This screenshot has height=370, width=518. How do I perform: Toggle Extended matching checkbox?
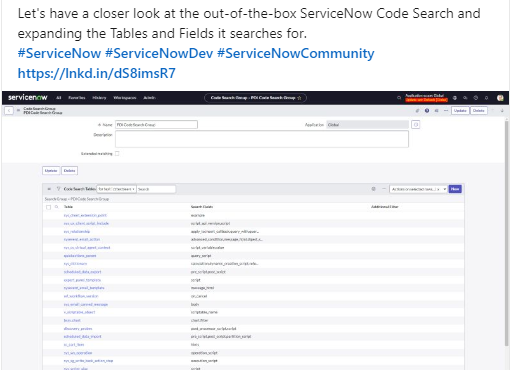point(117,154)
